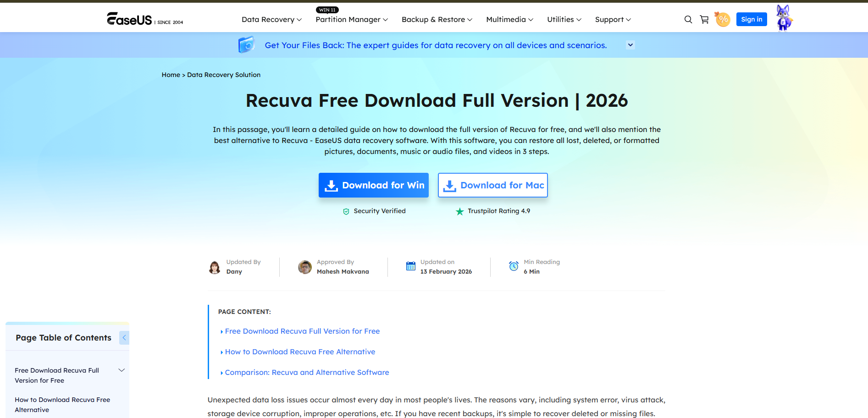
Task: Click Dany's author avatar
Action: pos(215,267)
